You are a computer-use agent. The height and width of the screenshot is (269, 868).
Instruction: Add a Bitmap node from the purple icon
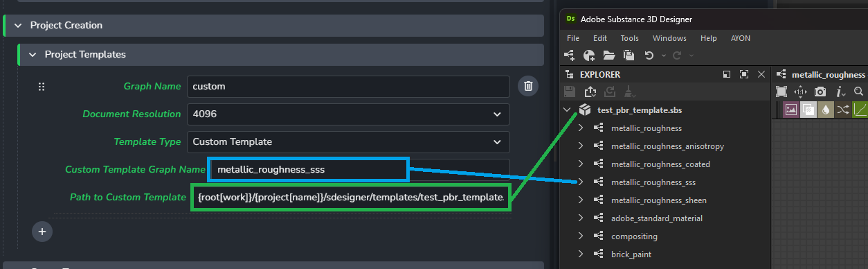(x=790, y=110)
